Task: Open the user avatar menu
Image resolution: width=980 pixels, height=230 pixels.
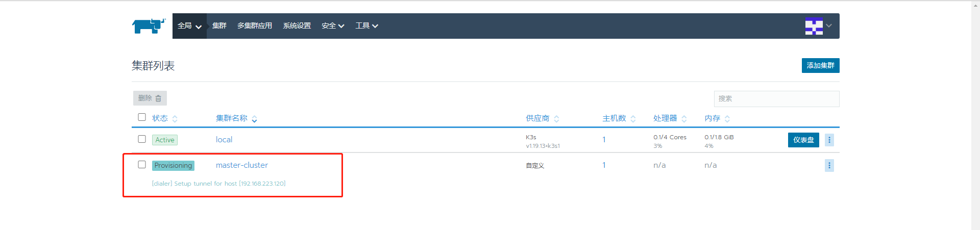Action: [x=818, y=26]
